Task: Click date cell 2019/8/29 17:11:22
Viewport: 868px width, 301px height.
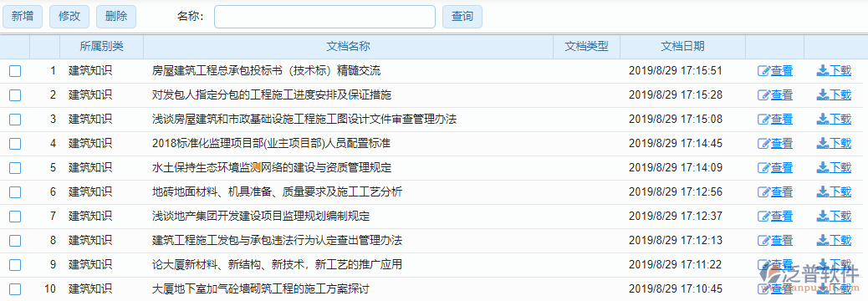Action: (676, 265)
